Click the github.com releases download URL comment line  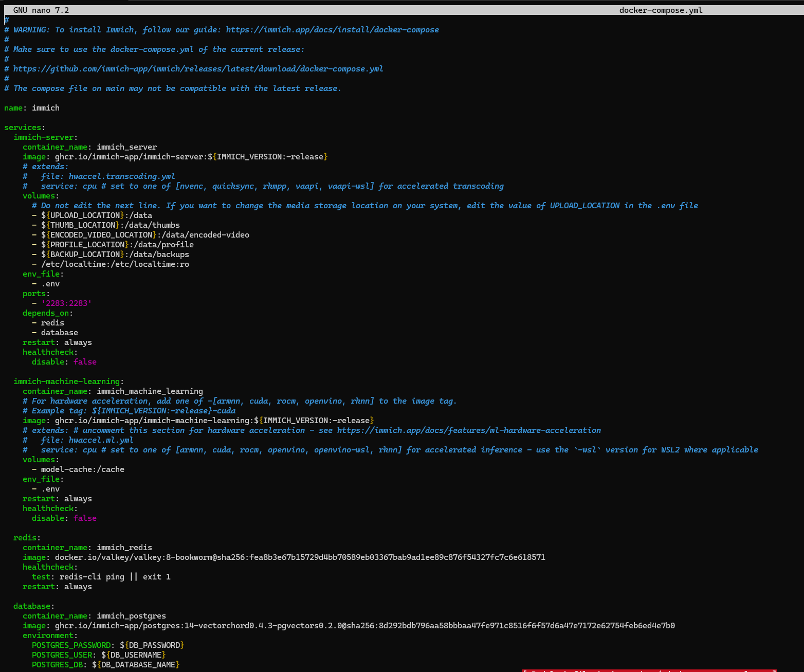click(x=194, y=69)
